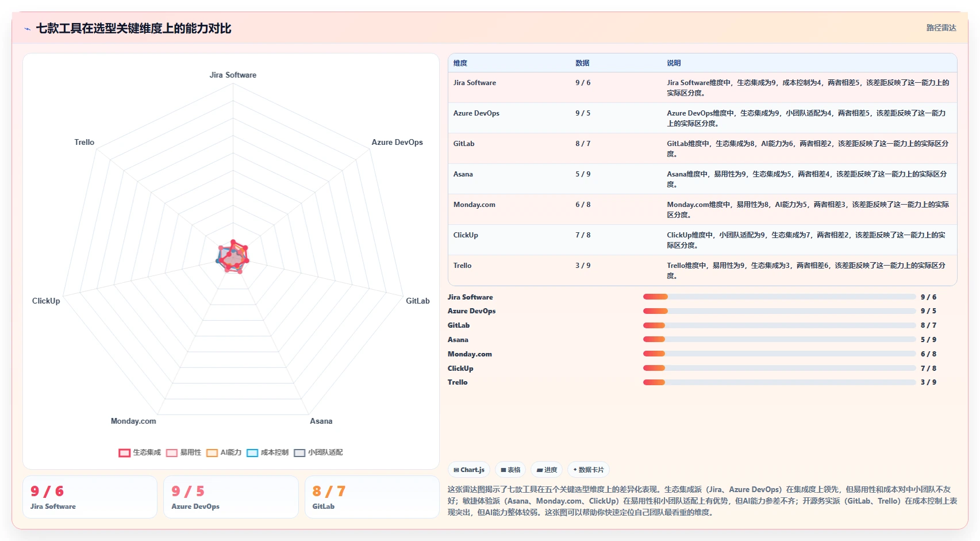Toggle the 易用性 legend series
980x541 pixels.
(184, 452)
